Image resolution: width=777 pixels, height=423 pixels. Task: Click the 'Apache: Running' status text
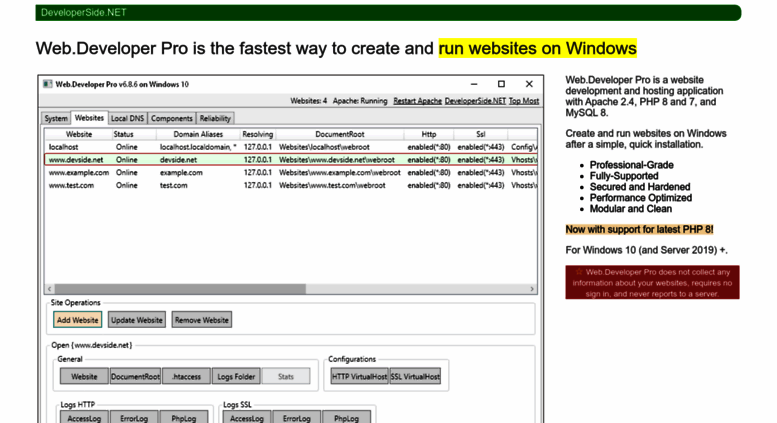click(x=360, y=101)
